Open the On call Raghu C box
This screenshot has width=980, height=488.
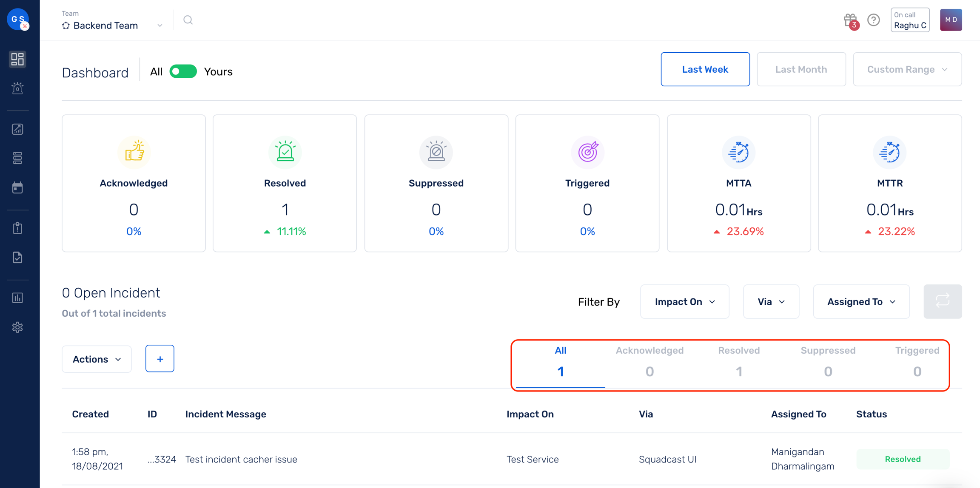(910, 20)
